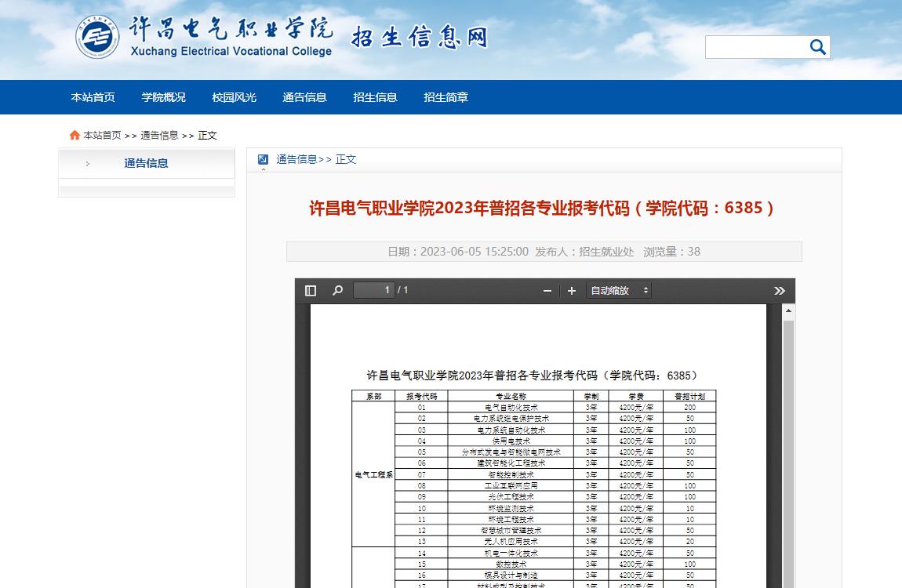Click 报考代码 column header
This screenshot has width=902, height=588.
point(422,396)
